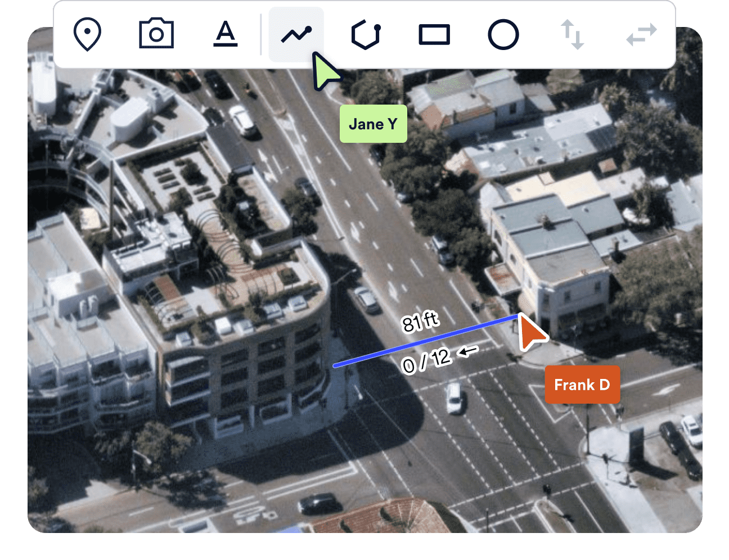
Task: Select the polygon drawing tool
Action: tap(365, 35)
